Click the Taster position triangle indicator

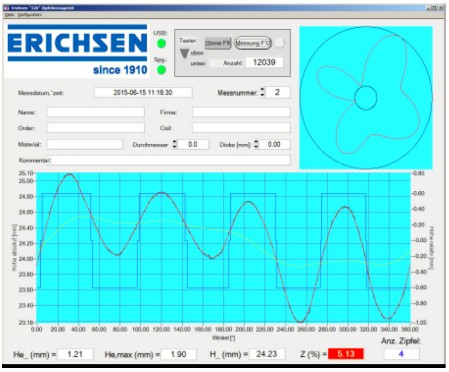[x=184, y=54]
